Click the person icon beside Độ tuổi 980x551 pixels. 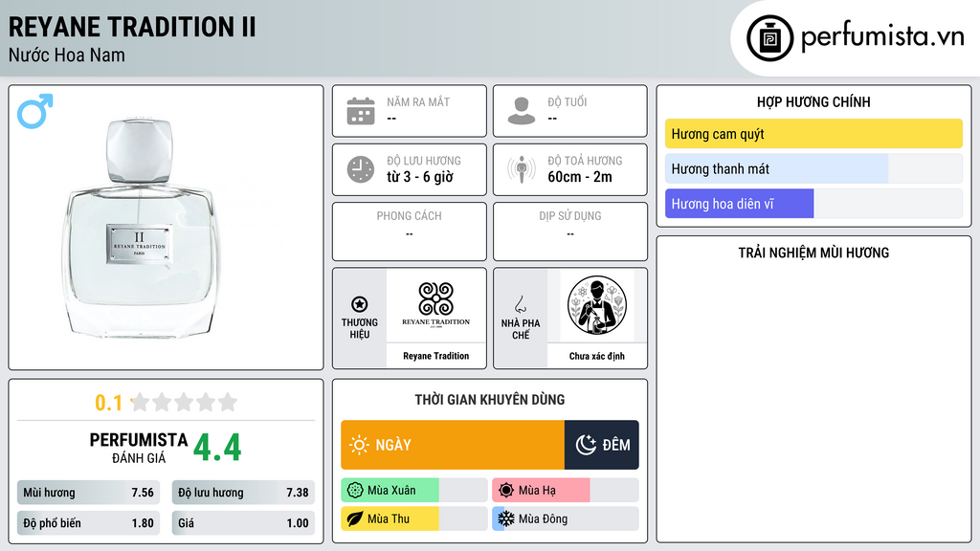coord(522,111)
